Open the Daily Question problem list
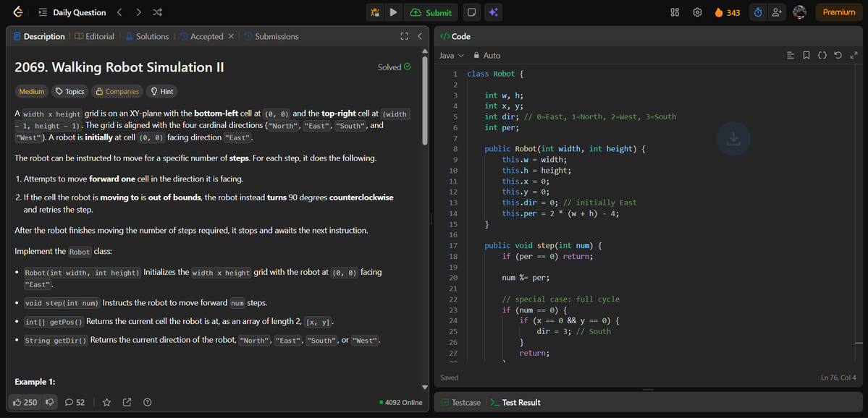Image resolution: width=868 pixels, height=418 pixels. (72, 12)
